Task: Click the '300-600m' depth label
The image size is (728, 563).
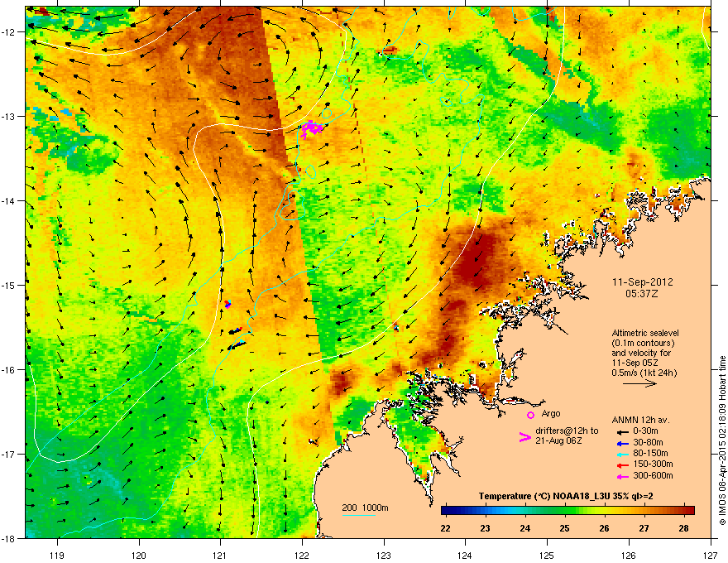Action: pos(654,475)
